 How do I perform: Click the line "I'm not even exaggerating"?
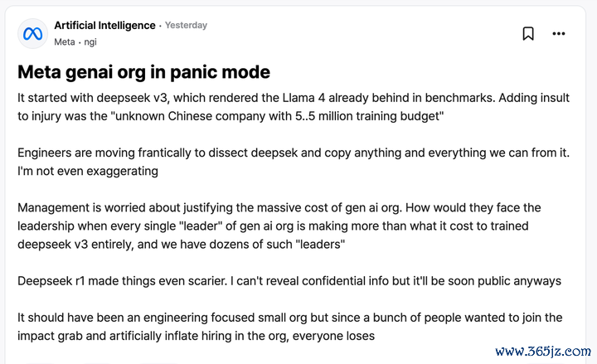(x=88, y=172)
